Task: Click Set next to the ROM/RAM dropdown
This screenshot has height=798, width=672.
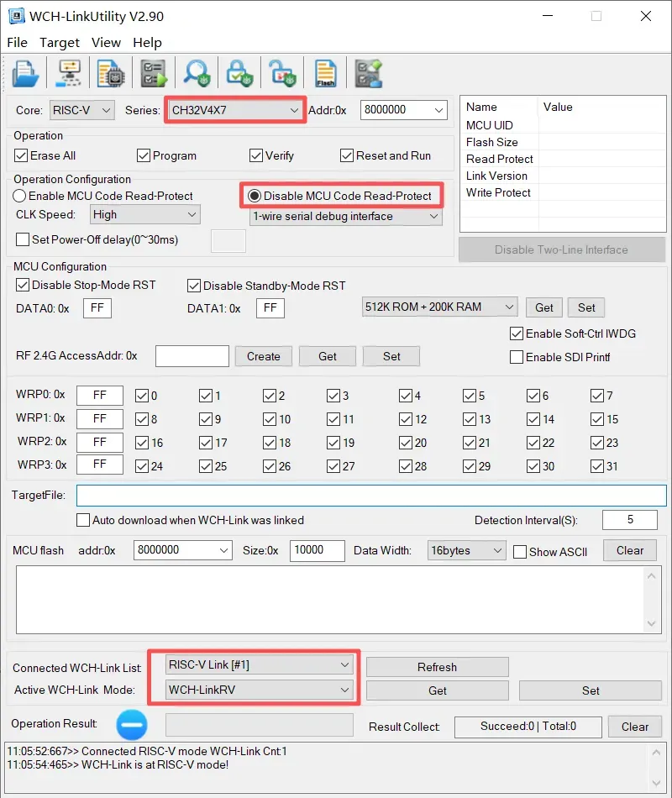Action: click(x=586, y=307)
